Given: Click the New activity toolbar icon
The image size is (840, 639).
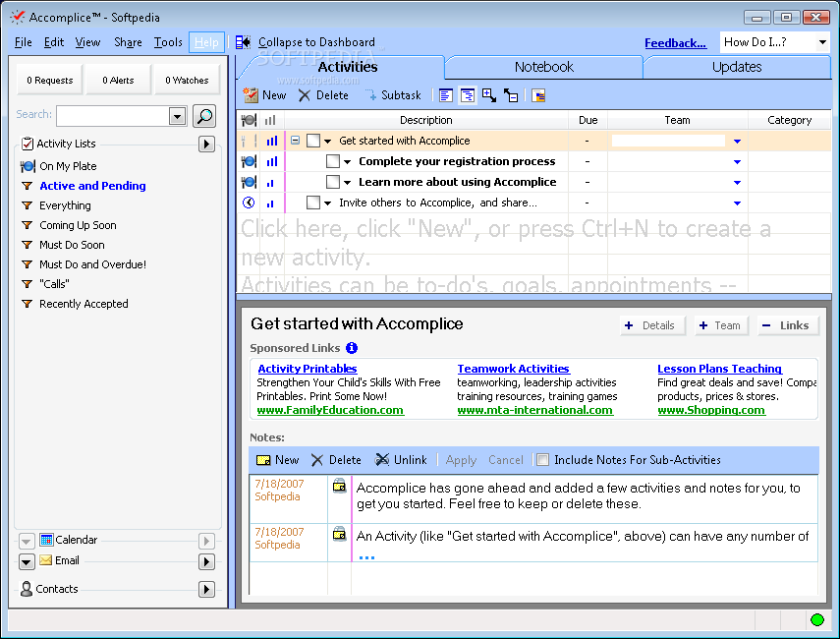Looking at the screenshot, I should 251,95.
